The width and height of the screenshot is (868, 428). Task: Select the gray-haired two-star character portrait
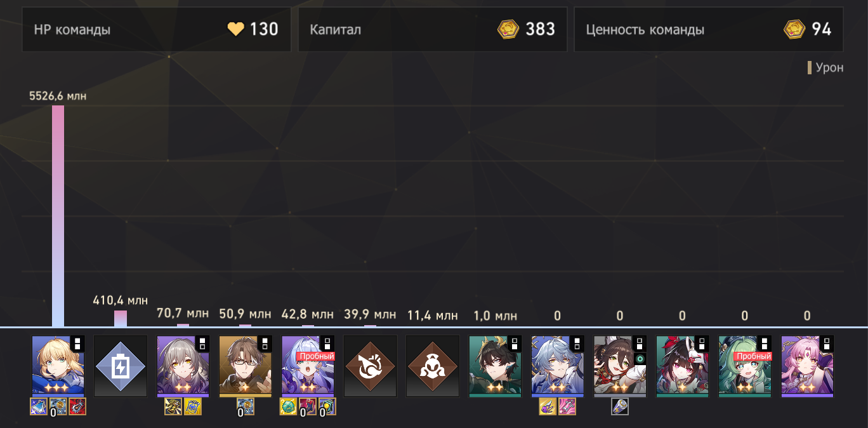pos(183,366)
